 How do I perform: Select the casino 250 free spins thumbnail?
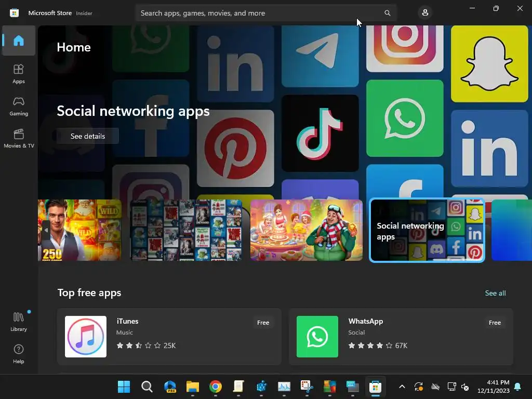pyautogui.click(x=79, y=230)
